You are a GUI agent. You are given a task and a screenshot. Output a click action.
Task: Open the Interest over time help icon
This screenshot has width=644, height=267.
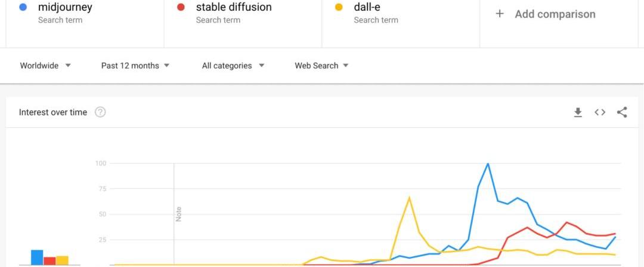pyautogui.click(x=100, y=112)
